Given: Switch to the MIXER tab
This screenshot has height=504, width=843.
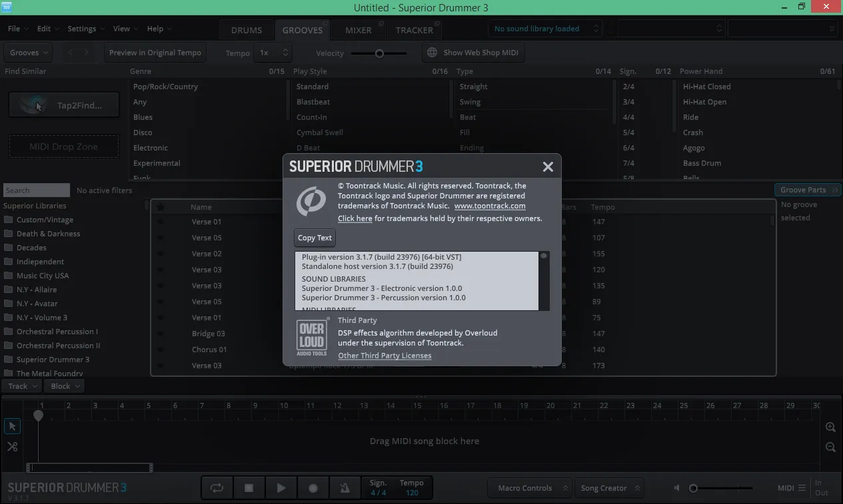Looking at the screenshot, I should pos(359,30).
